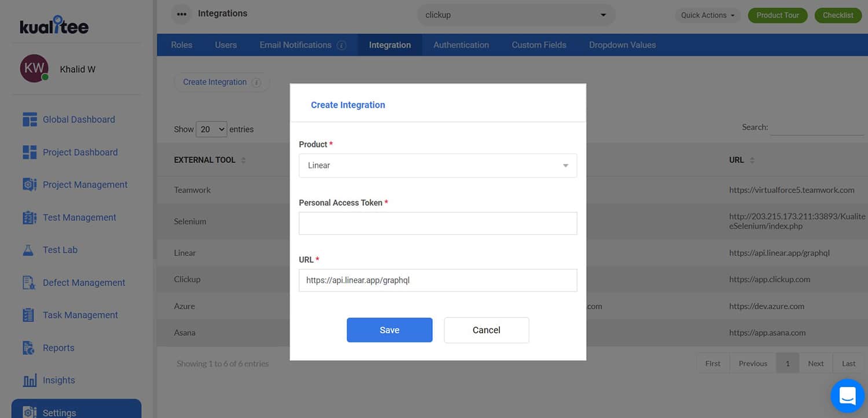Select page 1 in pagination
The height and width of the screenshot is (418, 868).
tap(788, 364)
